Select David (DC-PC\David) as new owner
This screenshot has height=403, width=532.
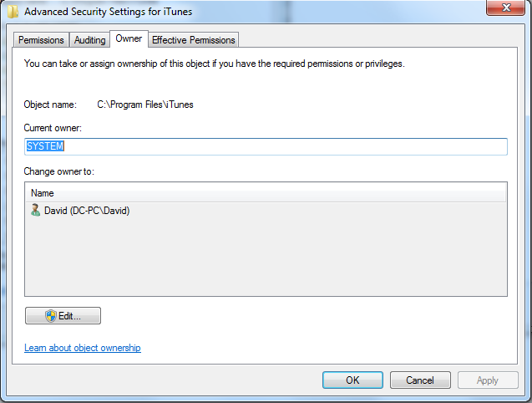87,211
